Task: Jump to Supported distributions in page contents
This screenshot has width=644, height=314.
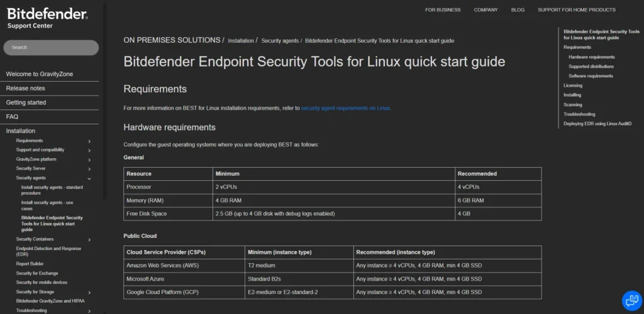Action: (x=591, y=67)
